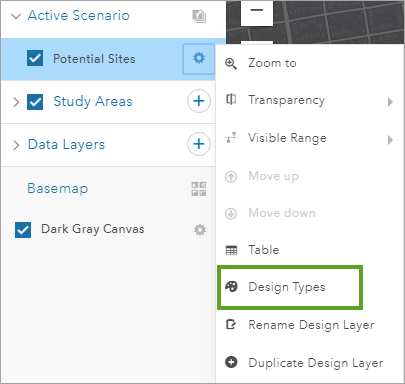Collapse the Active Scenario section

[x=16, y=16]
